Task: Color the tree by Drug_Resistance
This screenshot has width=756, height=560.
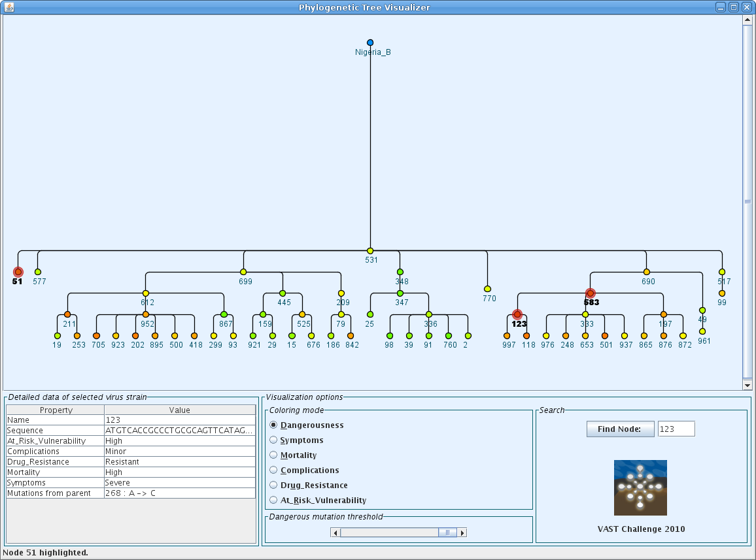Action: (309, 485)
